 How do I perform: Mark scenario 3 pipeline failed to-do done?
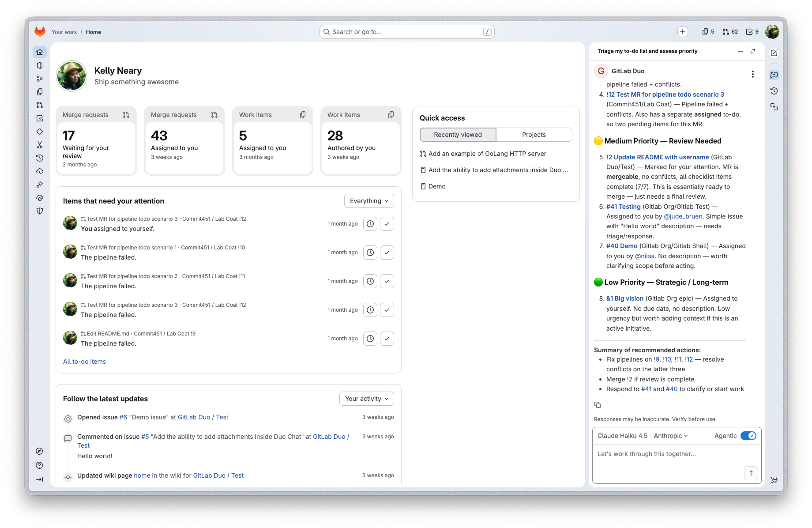coord(387,310)
